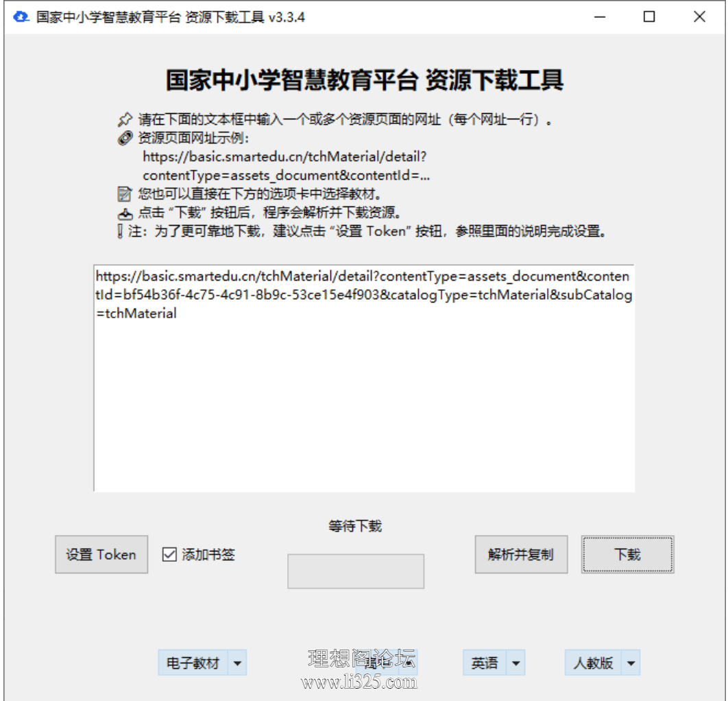Screen dimensions: 728x701
Task: Open the 电子教材 dropdown
Action: pyautogui.click(x=202, y=663)
